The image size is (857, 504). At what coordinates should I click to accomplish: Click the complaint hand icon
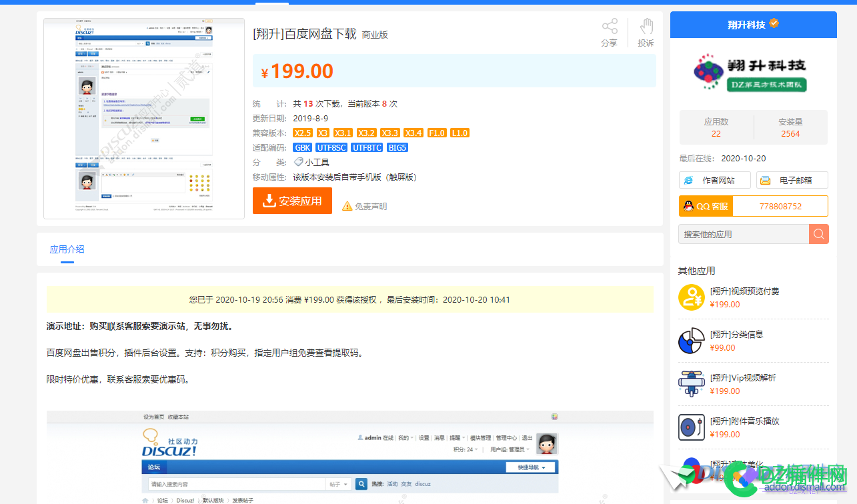pos(646,27)
